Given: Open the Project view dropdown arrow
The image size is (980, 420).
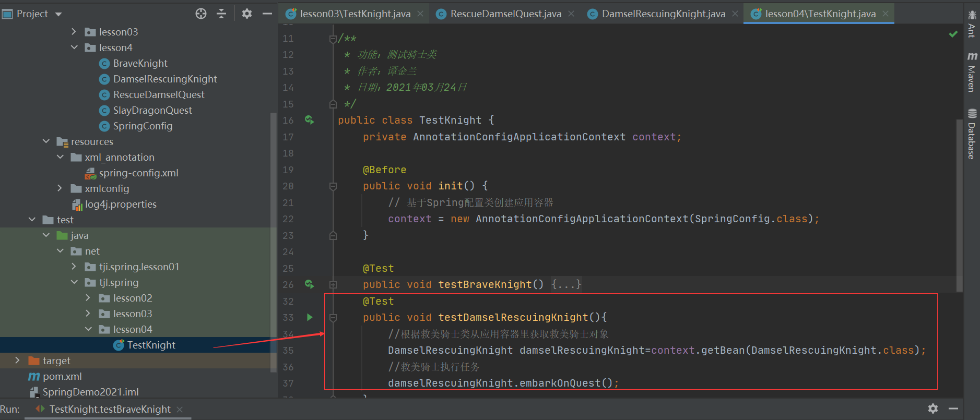Looking at the screenshot, I should (x=58, y=14).
